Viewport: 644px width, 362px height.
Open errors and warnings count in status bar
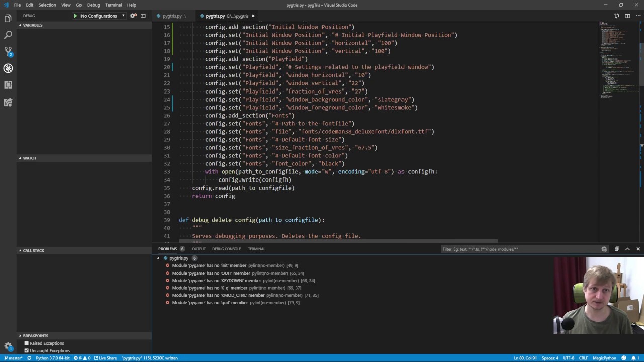pos(82,358)
